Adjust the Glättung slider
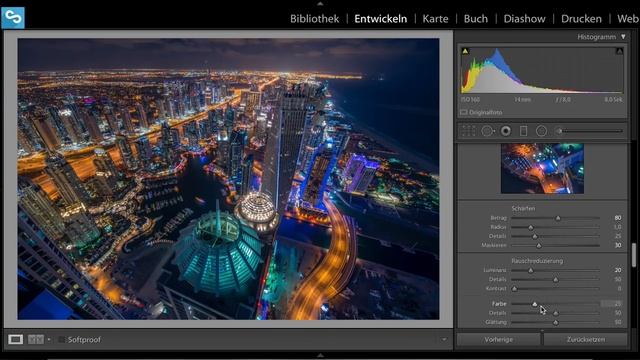Screen dimensions: 640x360 pos(555,322)
